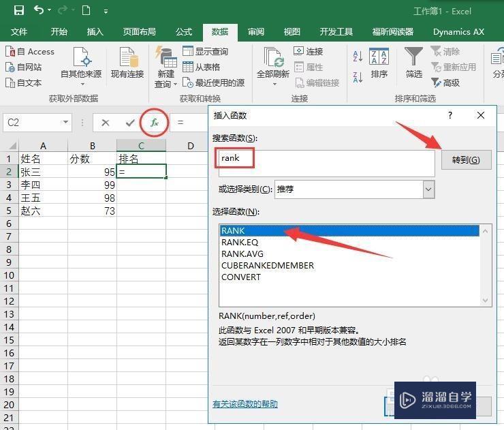Image resolution: width=504 pixels, height=430 pixels.
Task: Select the column A header
Action: click(x=43, y=146)
